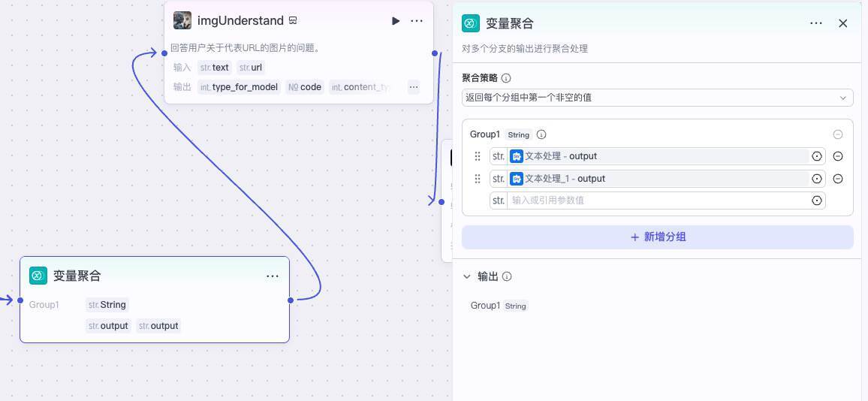Close the 变量聚合 side panel

pyautogui.click(x=843, y=23)
